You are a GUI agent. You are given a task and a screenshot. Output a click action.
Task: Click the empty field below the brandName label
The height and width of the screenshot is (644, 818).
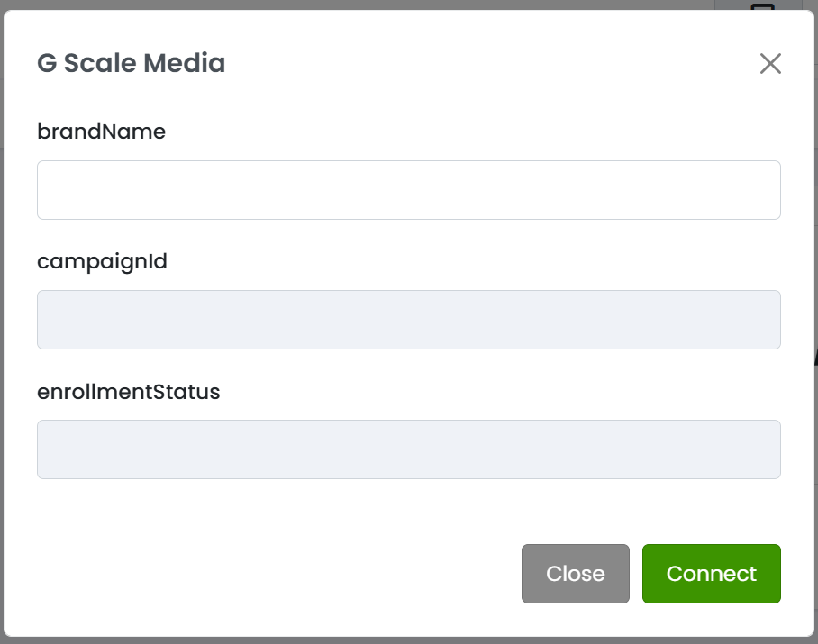click(x=408, y=190)
